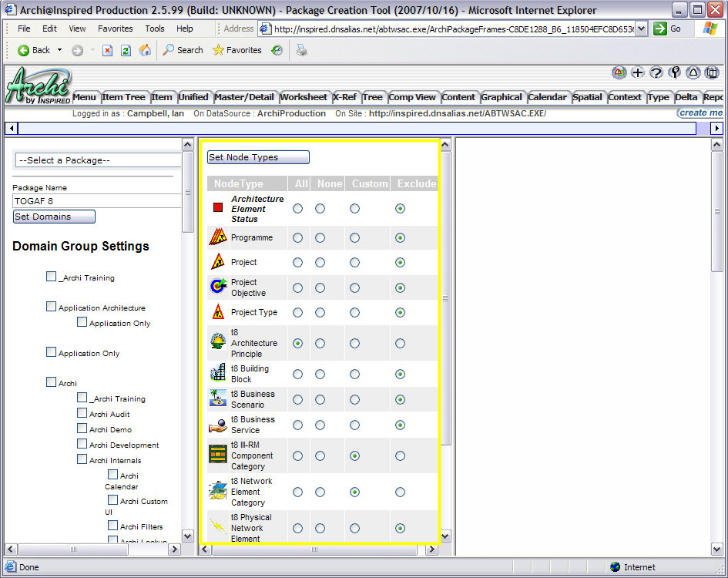
Task: Switch to the Worksheet tab
Action: [x=304, y=97]
